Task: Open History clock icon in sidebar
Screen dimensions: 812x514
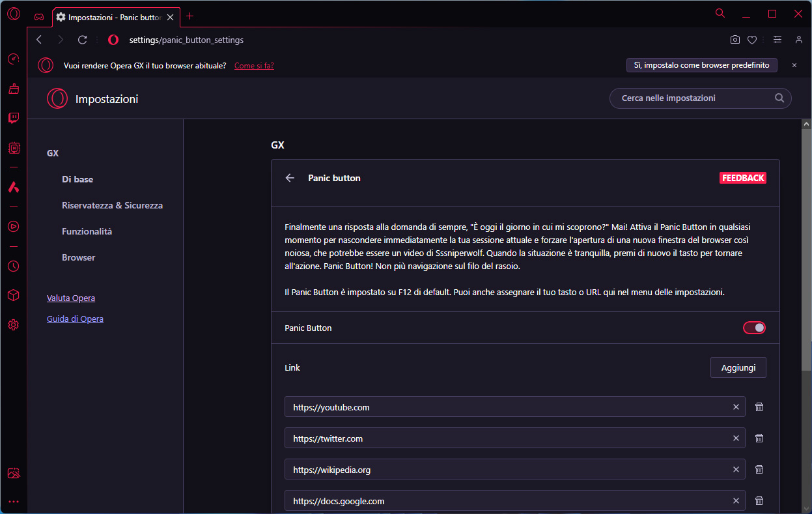Action: (x=14, y=266)
